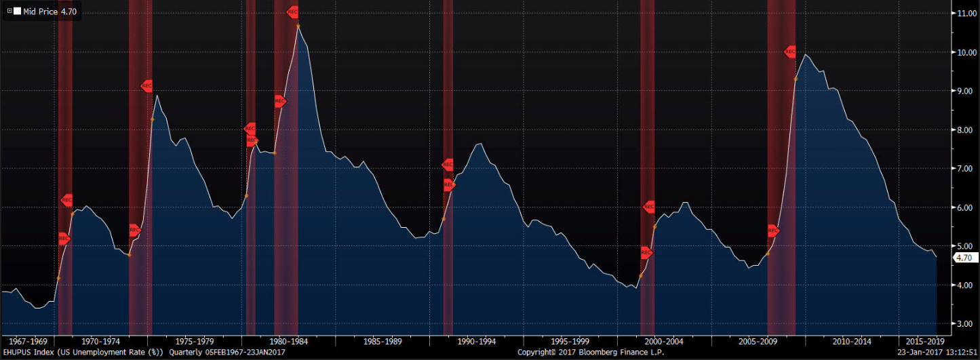Click the 4.70 last-price tag on the axis
Image resolution: width=980 pixels, height=360 pixels.
[963, 258]
